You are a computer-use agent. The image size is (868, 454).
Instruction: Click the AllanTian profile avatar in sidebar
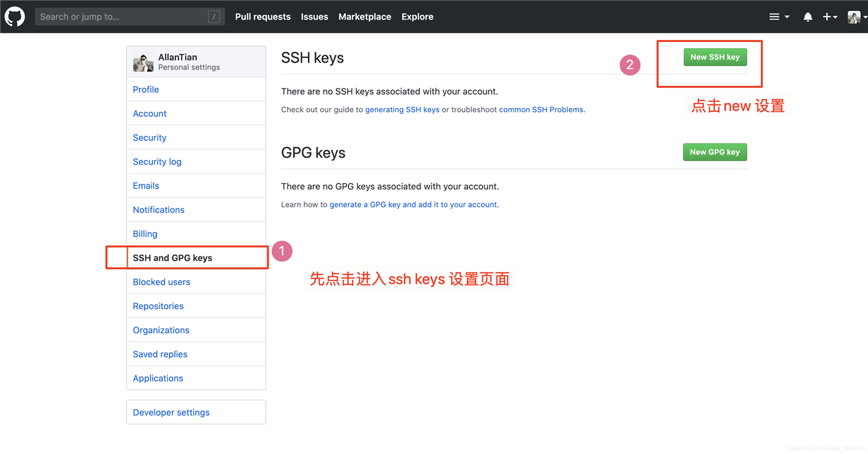143,62
